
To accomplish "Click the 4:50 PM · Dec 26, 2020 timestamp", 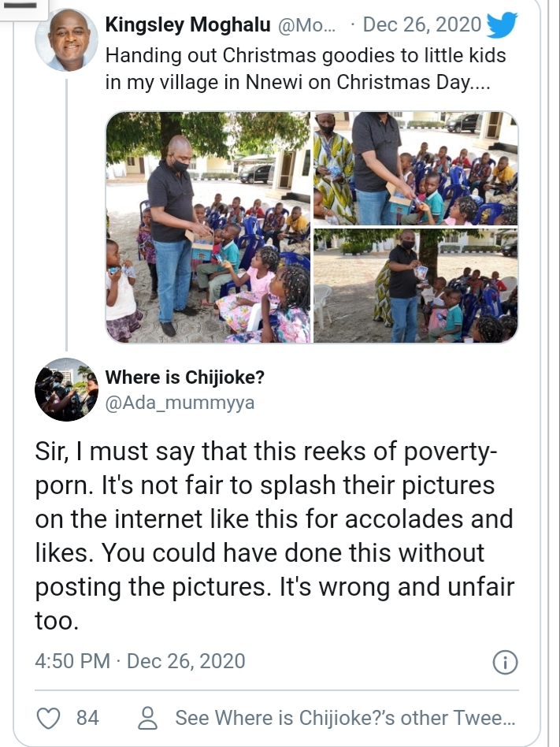I will click(x=140, y=660).
